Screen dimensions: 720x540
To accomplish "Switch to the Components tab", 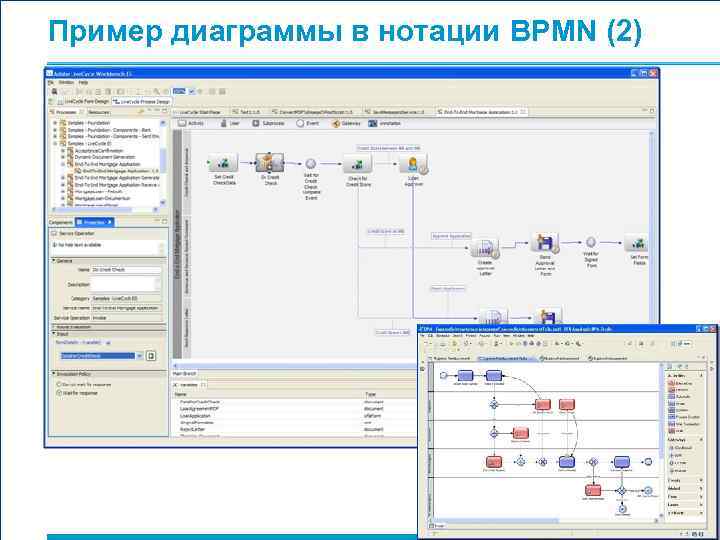I will [61, 222].
